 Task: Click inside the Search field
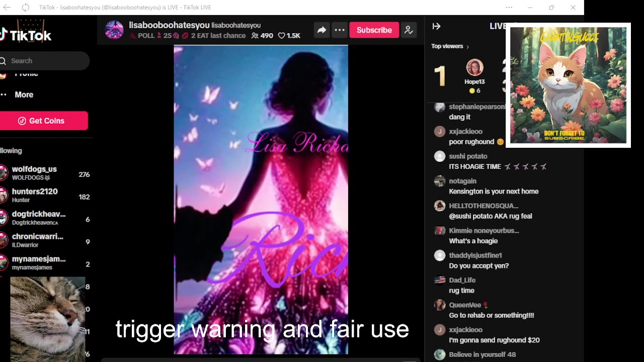44,61
